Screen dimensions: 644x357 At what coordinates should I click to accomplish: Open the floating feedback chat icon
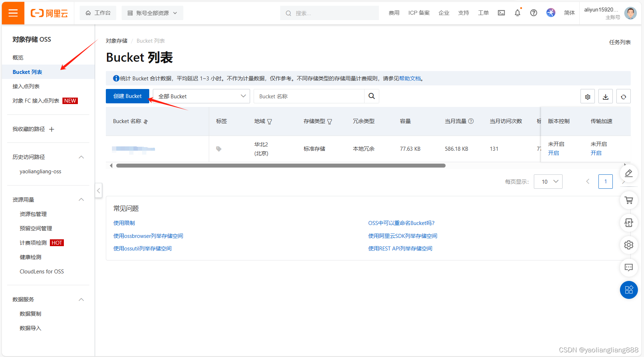click(629, 267)
